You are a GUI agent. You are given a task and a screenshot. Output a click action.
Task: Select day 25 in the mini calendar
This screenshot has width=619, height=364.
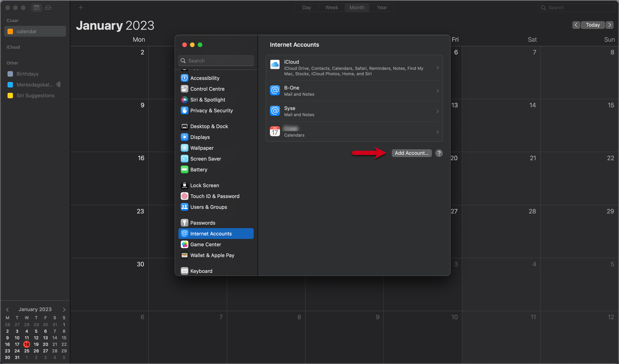26,351
